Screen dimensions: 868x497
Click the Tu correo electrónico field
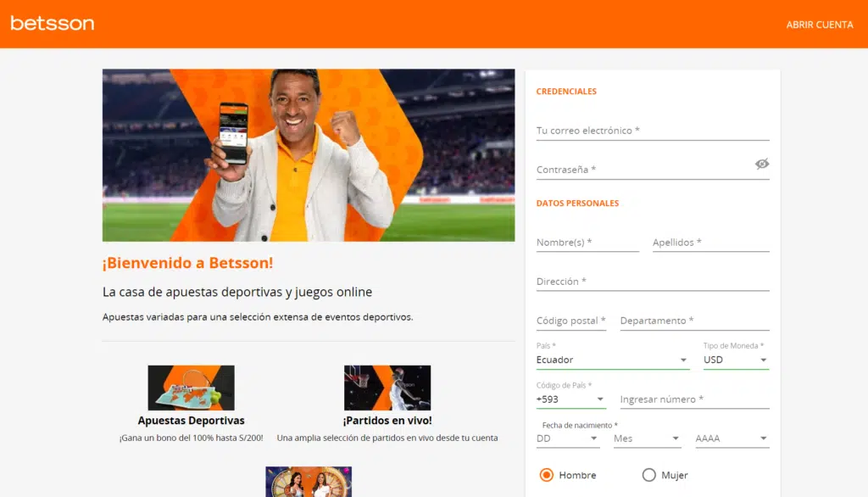[652, 130]
